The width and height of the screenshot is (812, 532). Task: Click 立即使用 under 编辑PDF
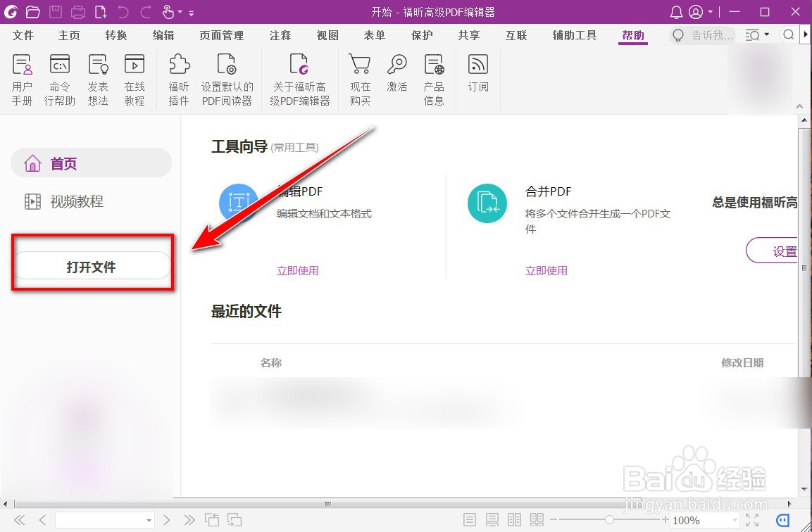[298, 271]
